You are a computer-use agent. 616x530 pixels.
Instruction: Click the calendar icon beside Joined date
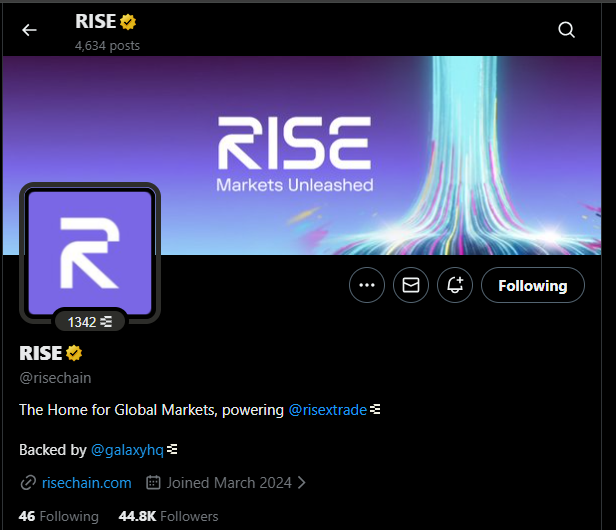click(153, 482)
